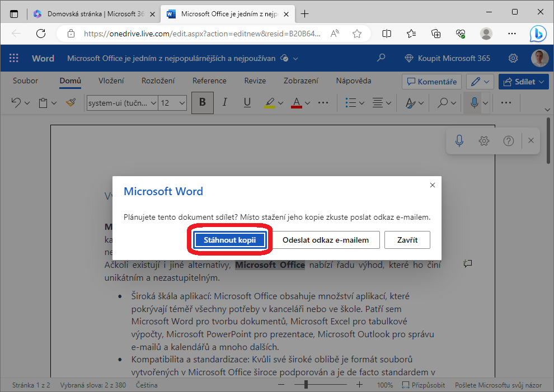Open more font options ellipsis
The width and height of the screenshot is (554, 392).
pos(323,103)
